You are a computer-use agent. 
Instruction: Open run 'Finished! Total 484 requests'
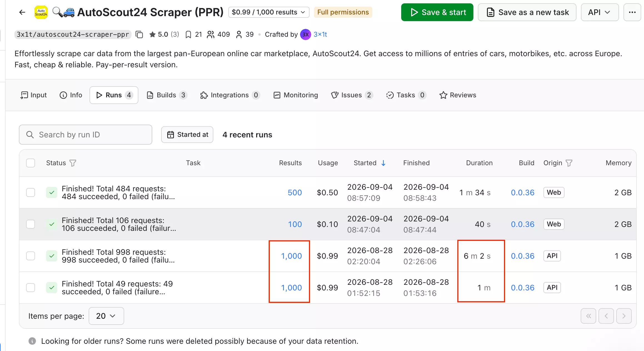(118, 192)
